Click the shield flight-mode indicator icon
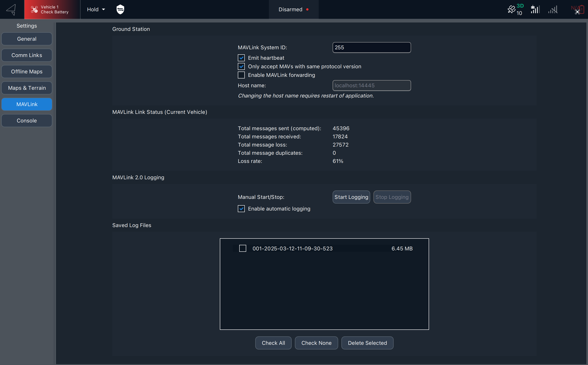 coord(120,9)
